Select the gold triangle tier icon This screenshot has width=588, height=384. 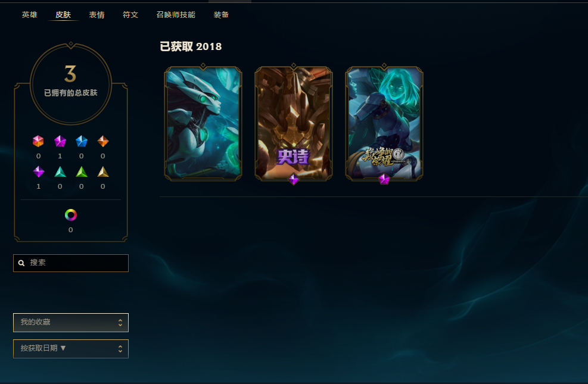click(103, 171)
